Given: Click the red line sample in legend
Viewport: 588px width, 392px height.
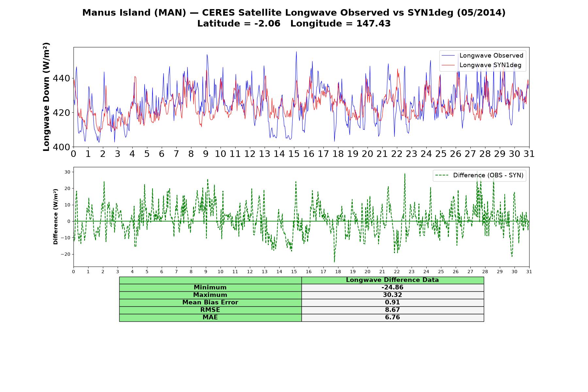Looking at the screenshot, I should 448,65.
